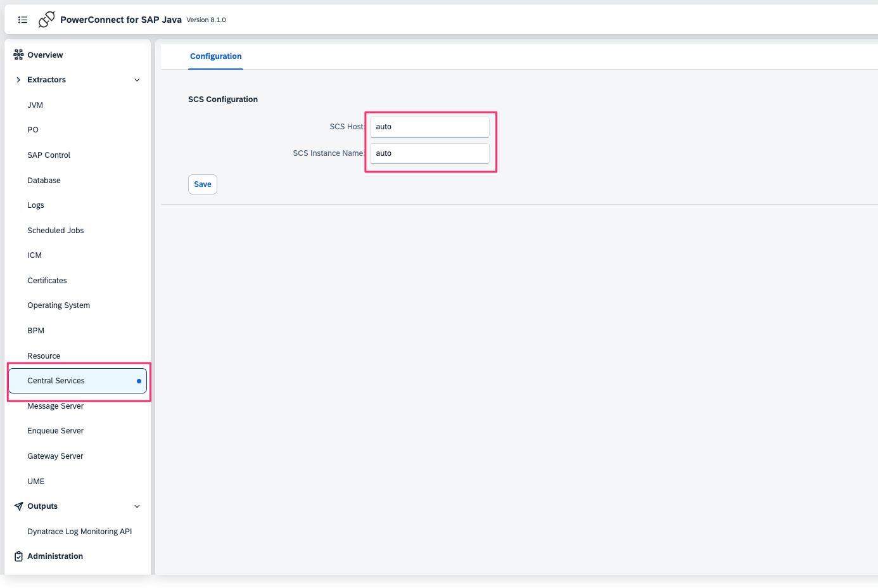Toggle the sidebar menu list icon
This screenshot has width=878, height=588.
tap(23, 20)
